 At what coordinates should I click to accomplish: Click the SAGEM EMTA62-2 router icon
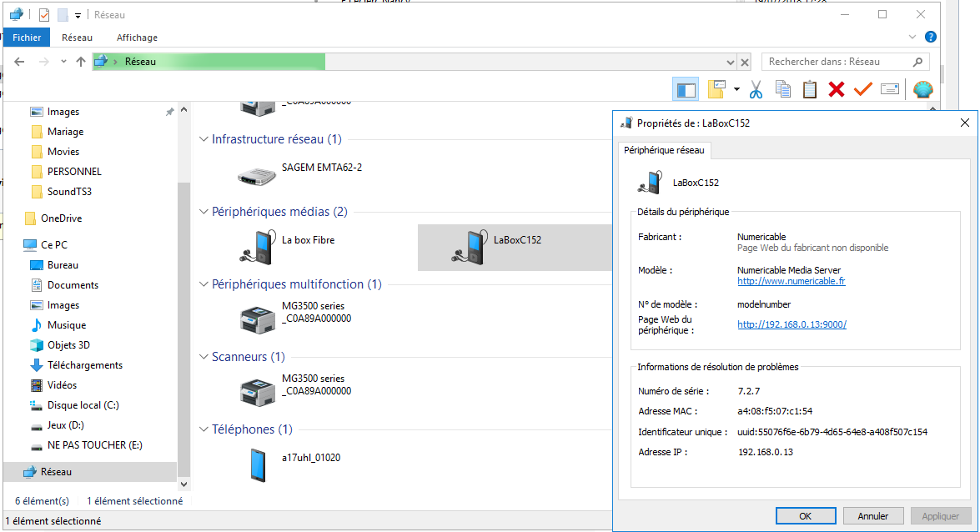[x=258, y=175]
